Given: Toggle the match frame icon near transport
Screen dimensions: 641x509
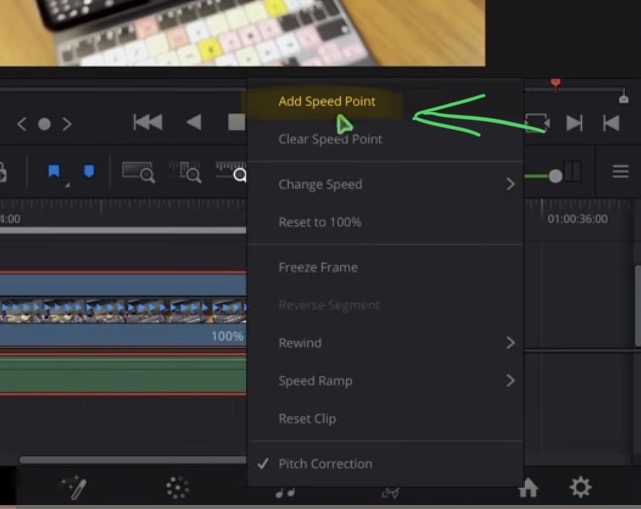Looking at the screenshot, I should click(x=537, y=123).
